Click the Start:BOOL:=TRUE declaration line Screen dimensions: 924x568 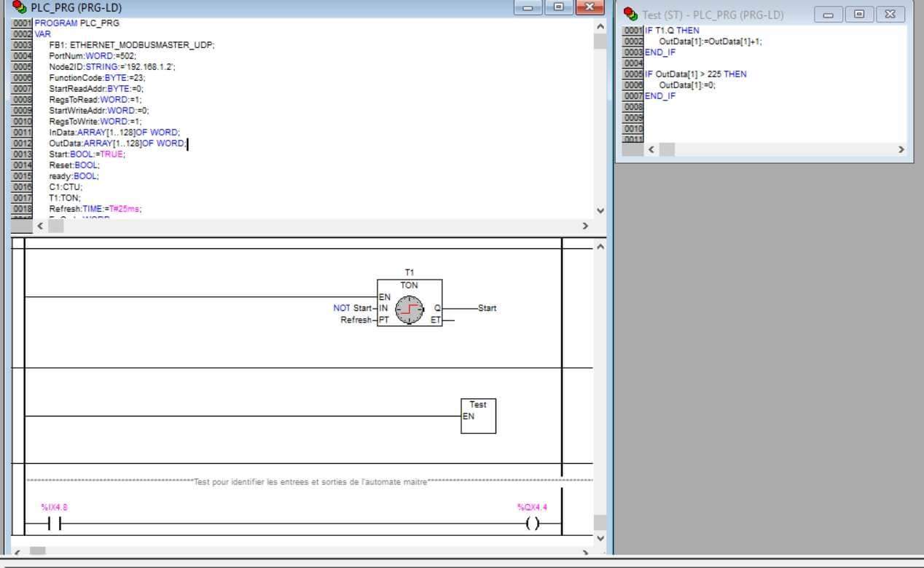tap(87, 154)
